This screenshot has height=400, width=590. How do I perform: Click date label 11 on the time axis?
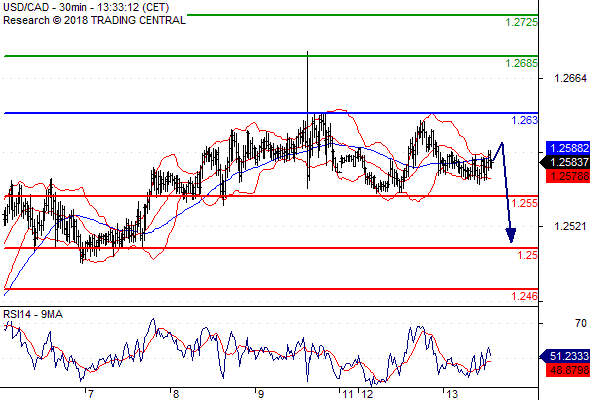[x=348, y=394]
